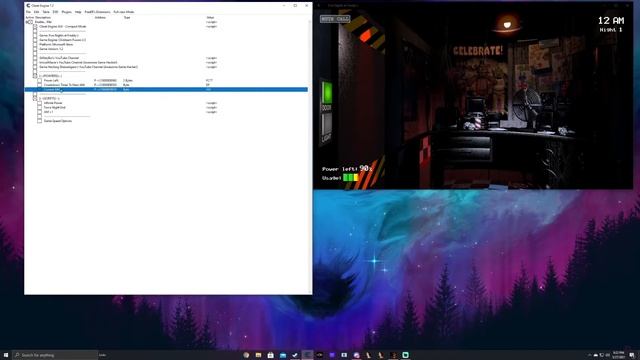Open the Help menu in Cheat Engine
This screenshot has height=360, width=640.
pos(78,12)
